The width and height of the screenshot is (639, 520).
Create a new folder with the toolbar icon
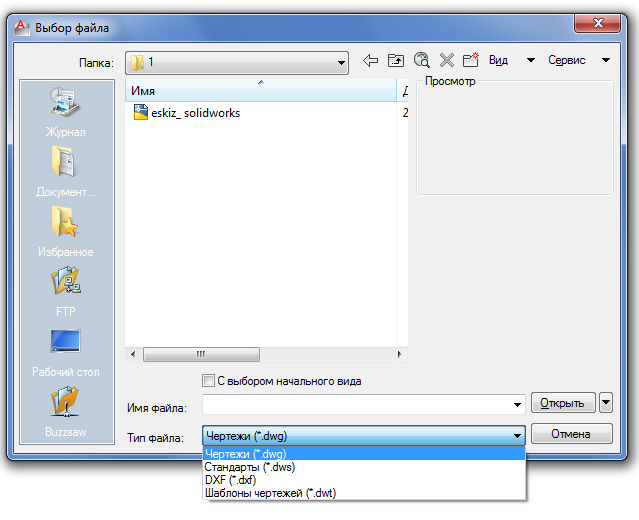471,60
